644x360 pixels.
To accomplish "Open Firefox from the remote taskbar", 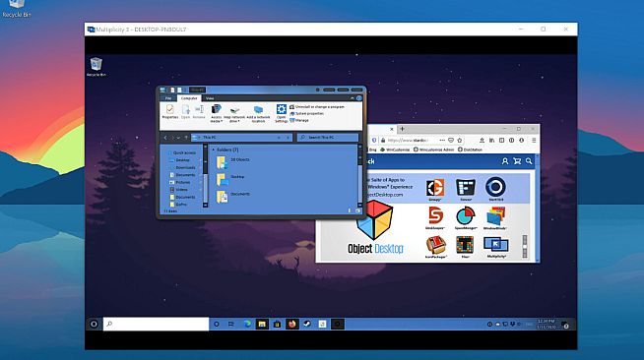I will [291, 324].
